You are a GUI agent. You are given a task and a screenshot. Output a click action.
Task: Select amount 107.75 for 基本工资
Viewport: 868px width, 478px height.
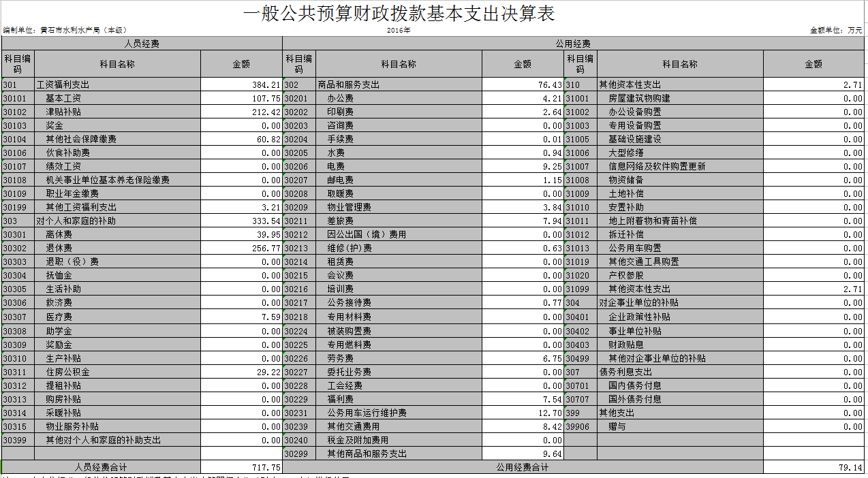pyautogui.click(x=241, y=99)
